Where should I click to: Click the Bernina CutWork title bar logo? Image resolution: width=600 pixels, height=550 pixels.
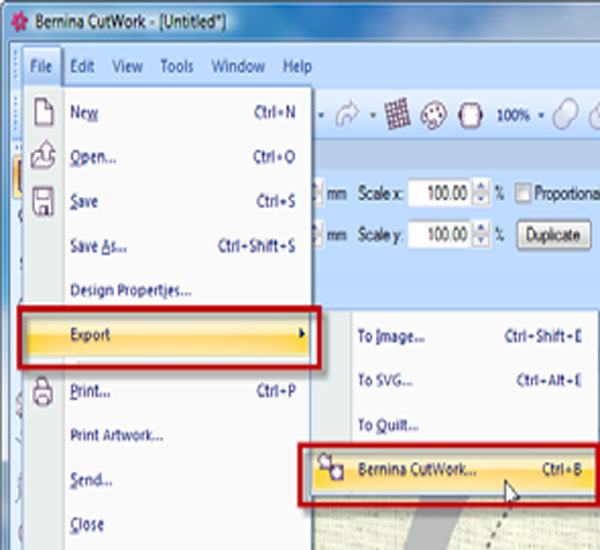point(19,21)
